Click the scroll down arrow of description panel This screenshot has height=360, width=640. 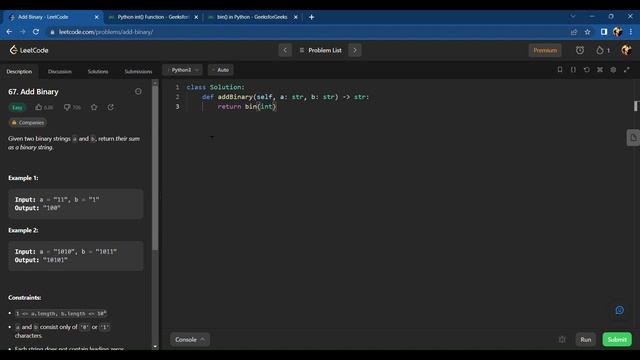click(x=155, y=347)
